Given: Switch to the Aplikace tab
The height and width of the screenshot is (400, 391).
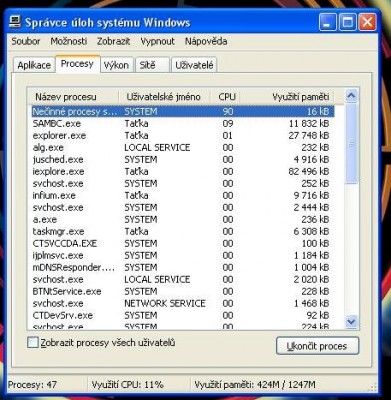Looking at the screenshot, I should (34, 65).
